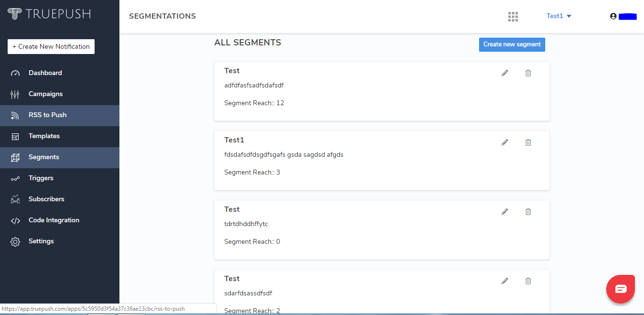Open the red chat support bubble
The image size is (644, 315).
click(620, 289)
